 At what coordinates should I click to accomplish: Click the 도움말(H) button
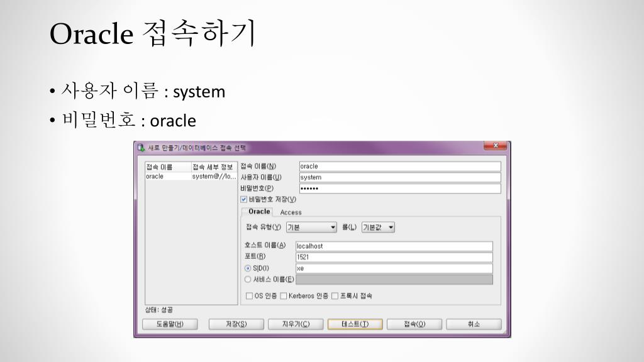170,324
